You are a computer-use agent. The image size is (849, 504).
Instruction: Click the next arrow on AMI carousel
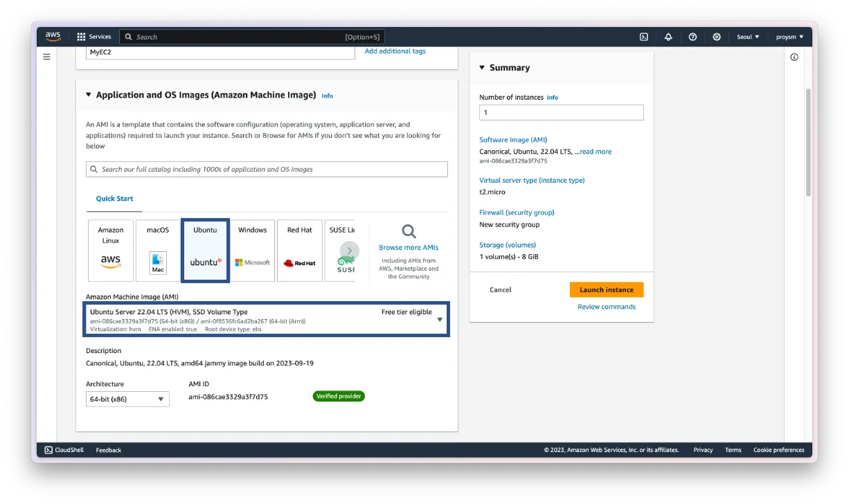pyautogui.click(x=350, y=251)
